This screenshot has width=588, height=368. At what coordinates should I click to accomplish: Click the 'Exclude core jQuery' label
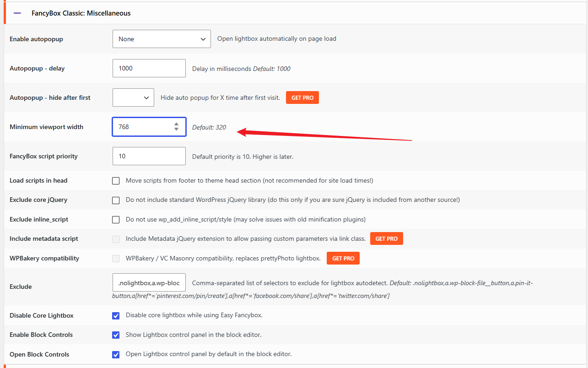coord(38,200)
